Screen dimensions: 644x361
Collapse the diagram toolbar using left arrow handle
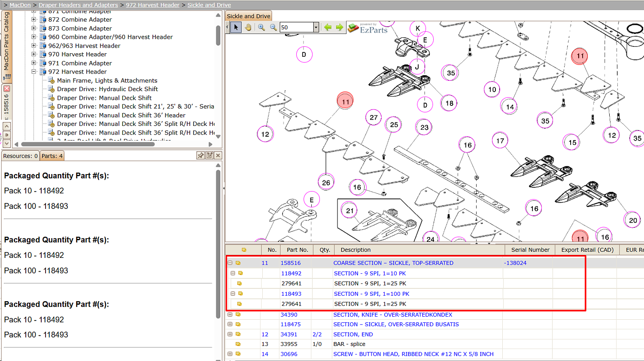[227, 27]
